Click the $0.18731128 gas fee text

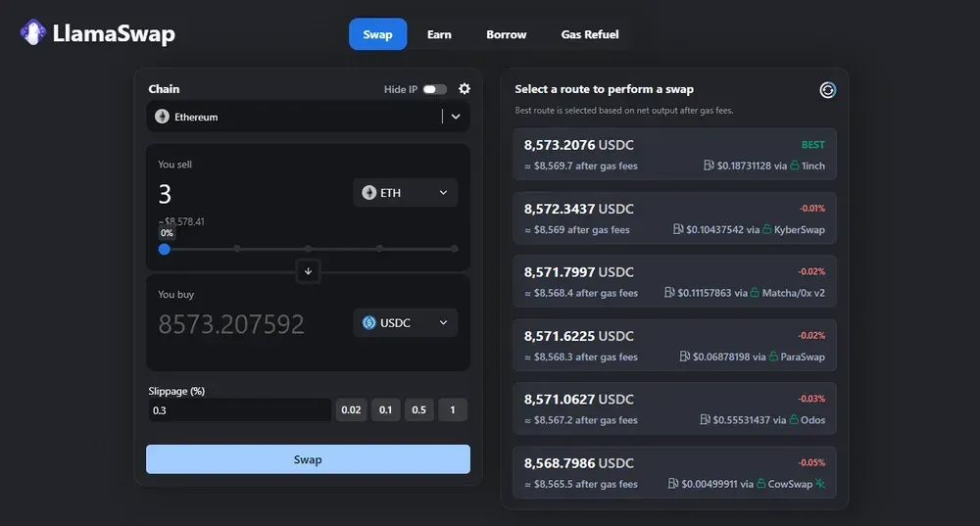[x=744, y=166]
